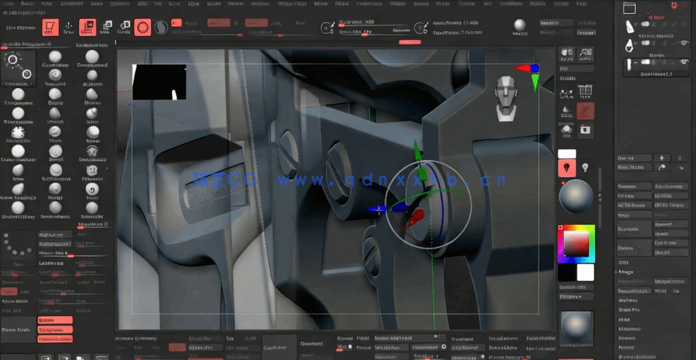Screen dimensions: 696x360
Task: Click the head-shaped camera orientation widget
Action: (x=506, y=99)
